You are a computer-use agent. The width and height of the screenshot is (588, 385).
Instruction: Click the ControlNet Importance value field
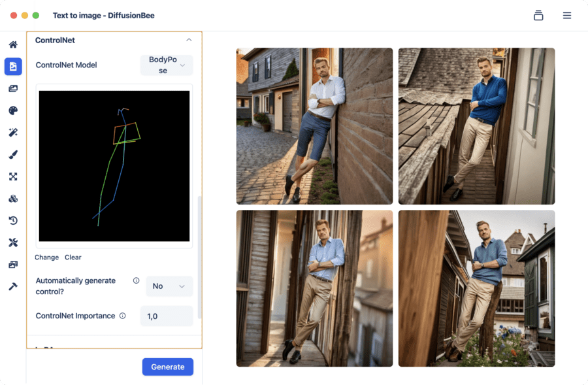(167, 316)
